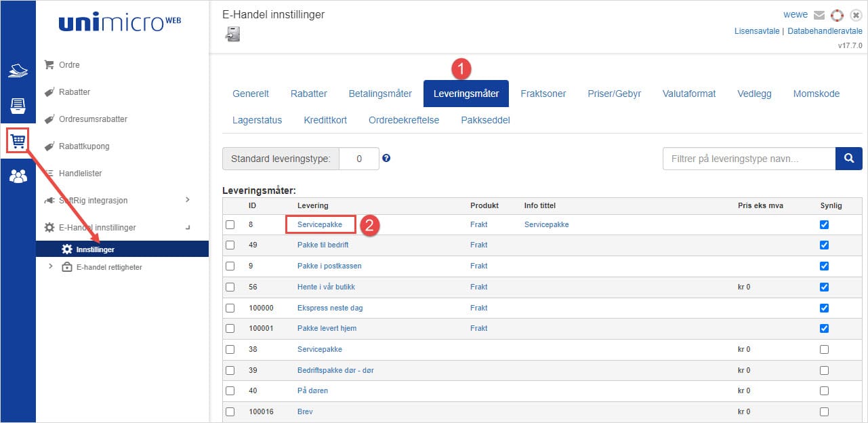The height and width of the screenshot is (423, 868).
Task: Open help via the question mark icon
Action: point(386,158)
